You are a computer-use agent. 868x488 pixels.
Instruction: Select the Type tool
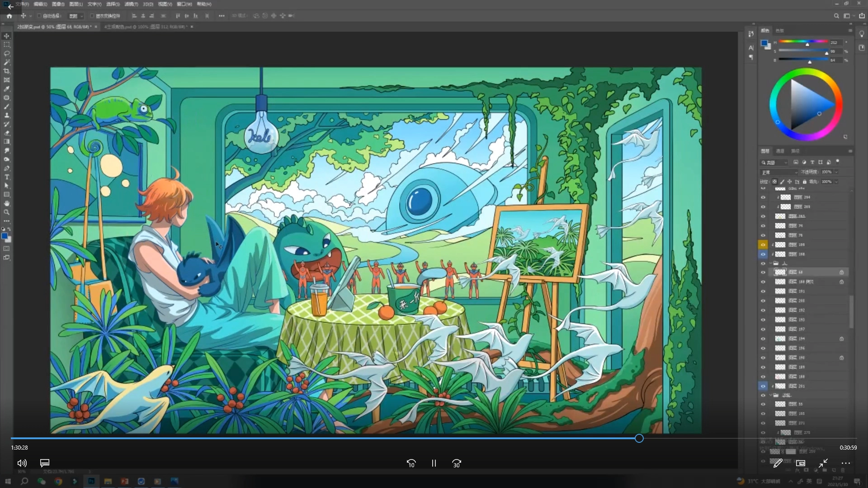pos(7,177)
